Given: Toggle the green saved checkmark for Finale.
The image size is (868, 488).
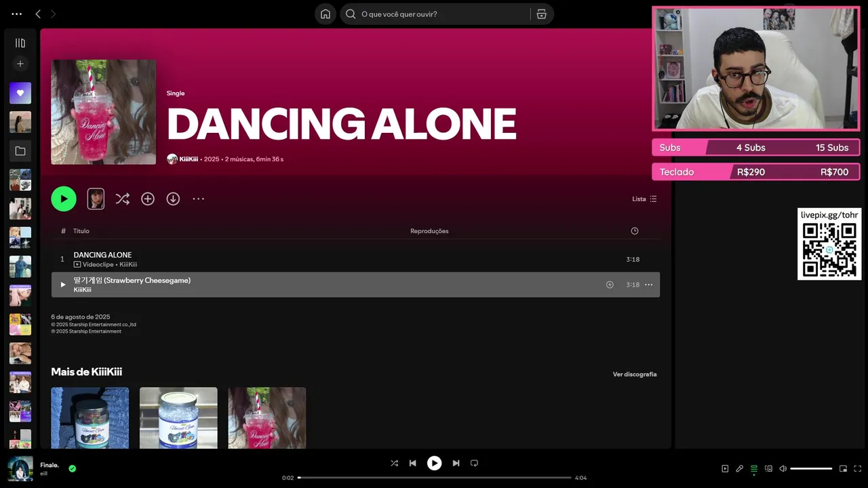Looking at the screenshot, I should 72,468.
